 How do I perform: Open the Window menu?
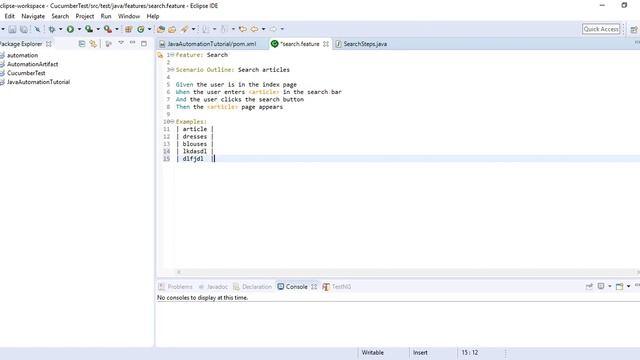click(129, 16)
